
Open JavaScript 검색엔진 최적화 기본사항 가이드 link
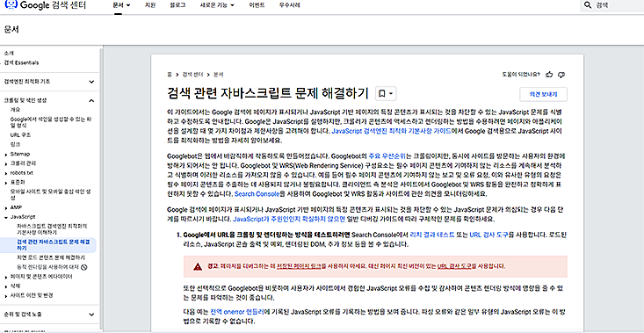coord(391,131)
